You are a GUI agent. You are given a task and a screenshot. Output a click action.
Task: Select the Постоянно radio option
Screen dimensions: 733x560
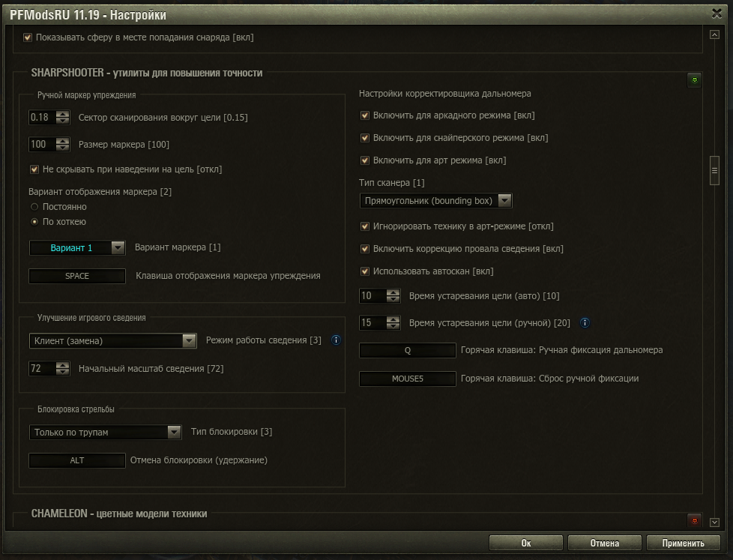pos(34,207)
